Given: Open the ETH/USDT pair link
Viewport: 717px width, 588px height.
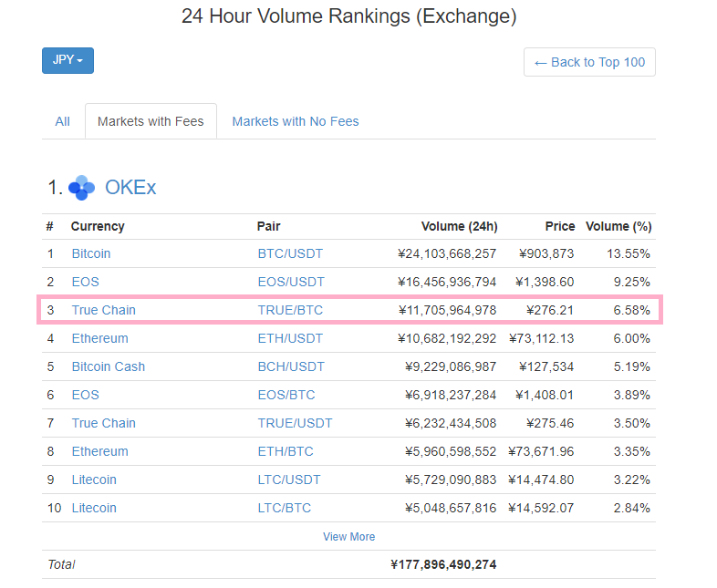Looking at the screenshot, I should pos(291,338).
